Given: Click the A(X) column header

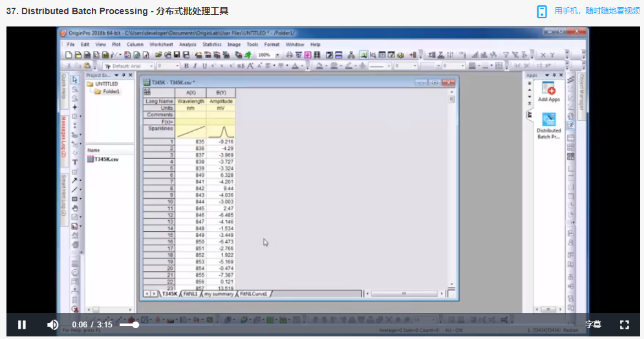Looking at the screenshot, I should [x=191, y=92].
